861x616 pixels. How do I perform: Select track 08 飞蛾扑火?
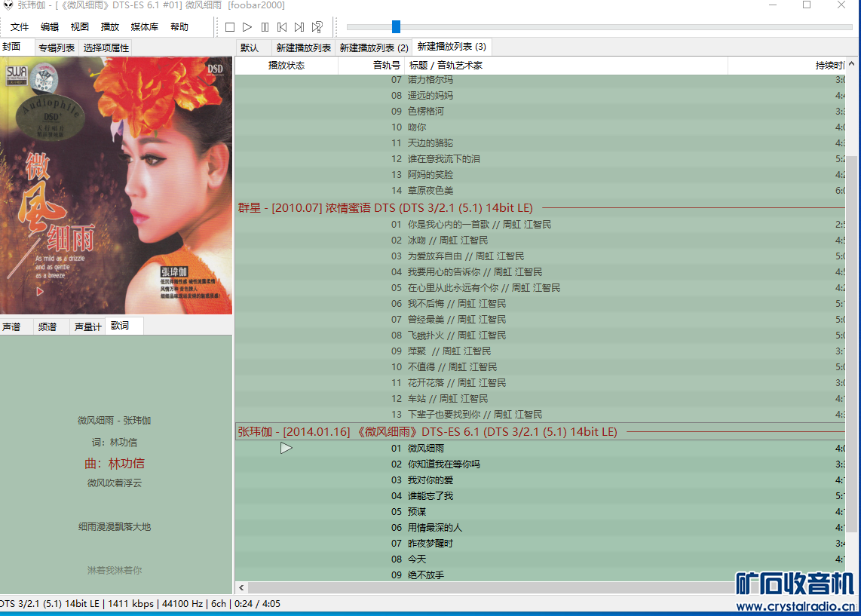point(541,336)
